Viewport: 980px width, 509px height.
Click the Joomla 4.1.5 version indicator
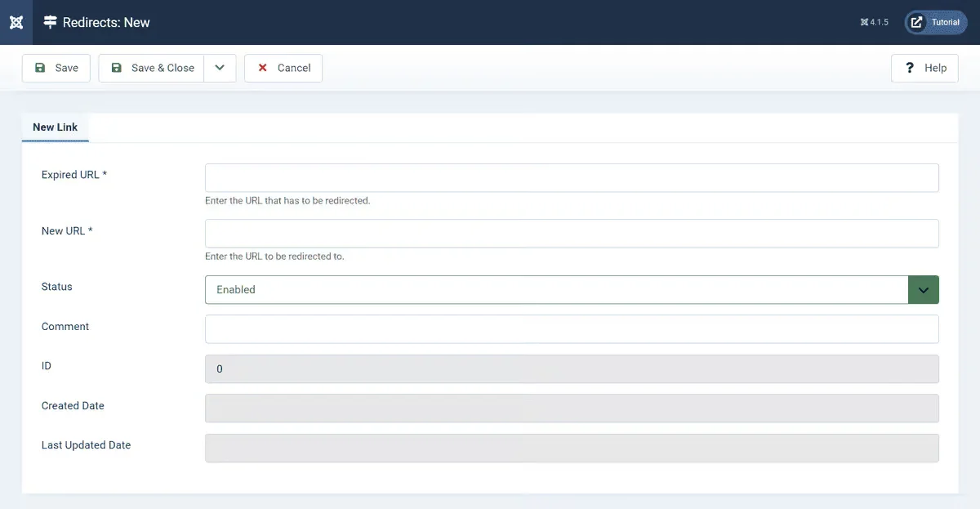pos(874,22)
